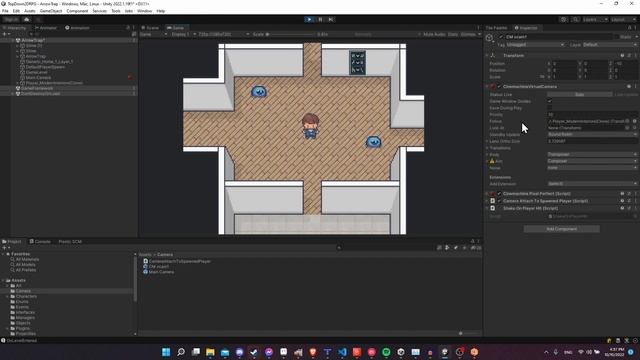This screenshot has width=640, height=360.
Task: Open File Explorer from the taskbar
Action: 210,352
